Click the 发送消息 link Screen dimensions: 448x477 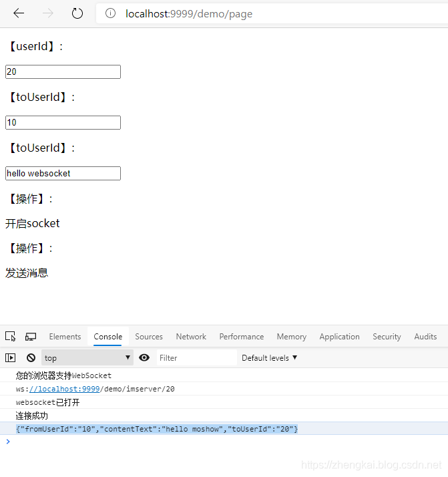[27, 273]
